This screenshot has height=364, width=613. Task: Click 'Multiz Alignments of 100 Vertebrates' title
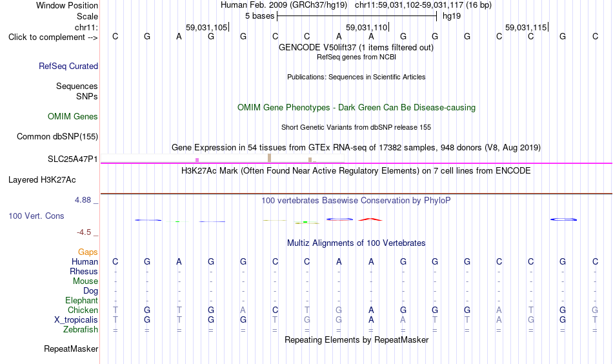coord(356,243)
